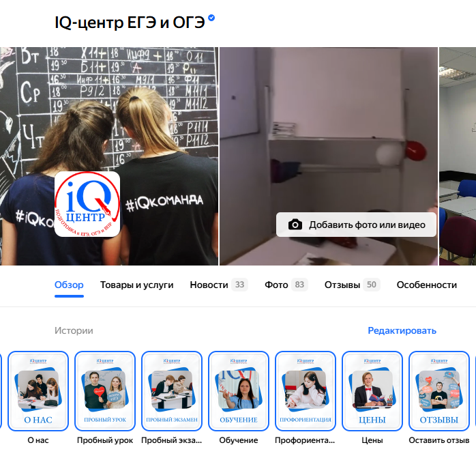Open the Новости tab
The height and width of the screenshot is (458, 476).
pyautogui.click(x=219, y=285)
